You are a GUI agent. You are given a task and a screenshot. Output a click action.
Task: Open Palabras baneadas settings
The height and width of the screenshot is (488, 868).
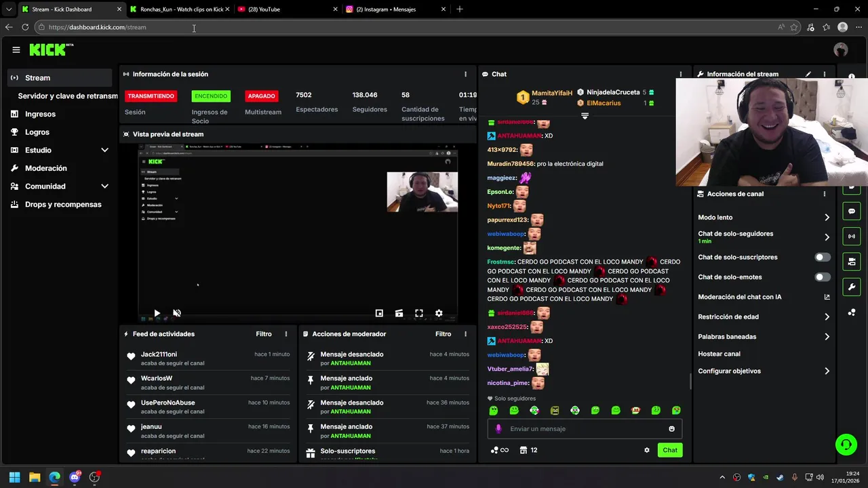point(764,337)
